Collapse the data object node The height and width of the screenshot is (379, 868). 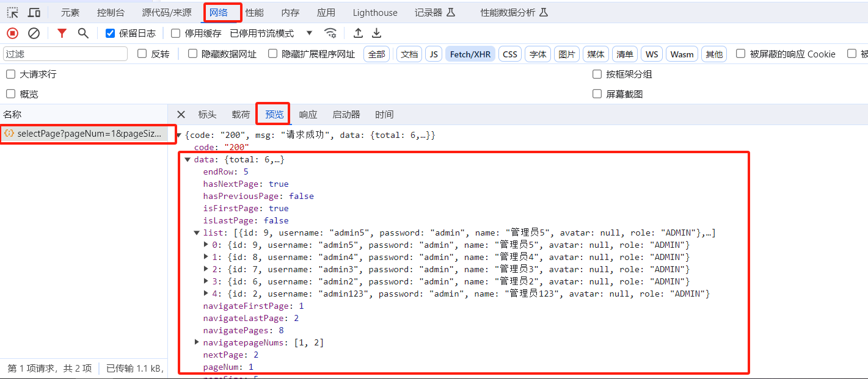188,159
